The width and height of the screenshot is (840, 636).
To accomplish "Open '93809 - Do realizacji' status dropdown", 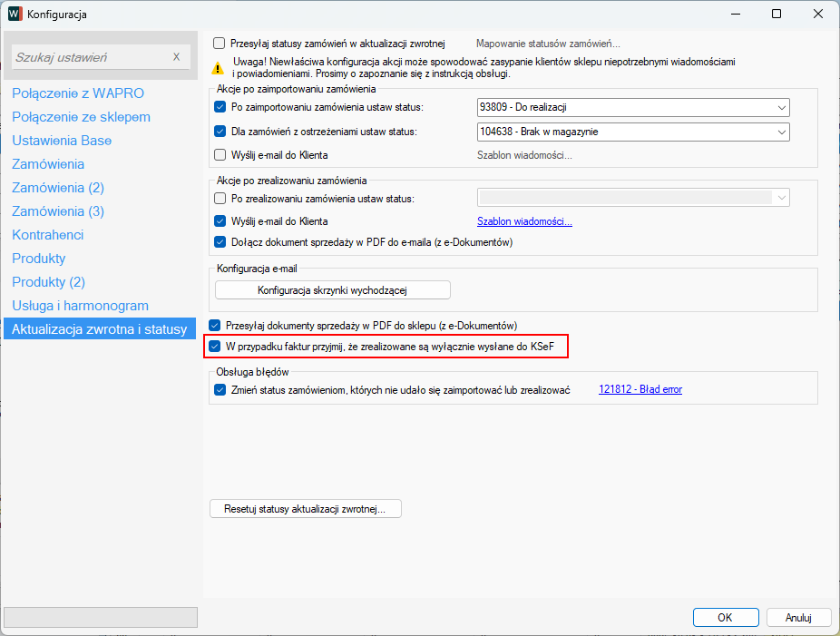I will (x=633, y=108).
